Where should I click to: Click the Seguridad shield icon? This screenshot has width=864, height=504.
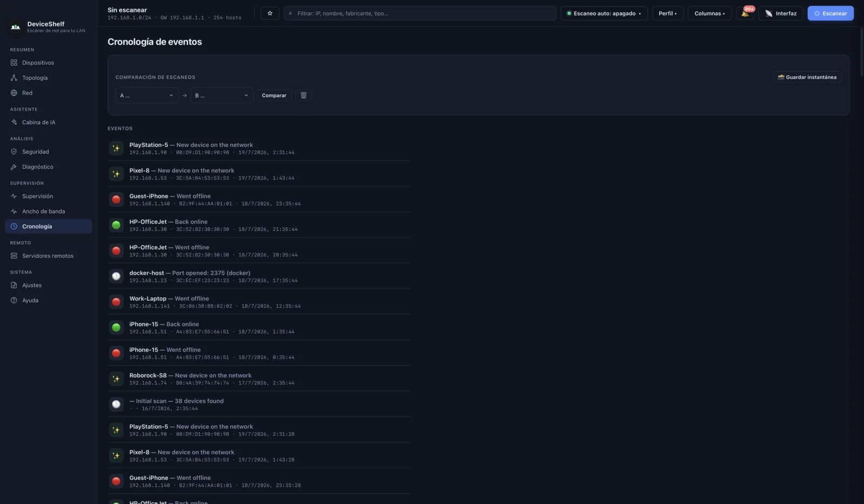pos(14,152)
